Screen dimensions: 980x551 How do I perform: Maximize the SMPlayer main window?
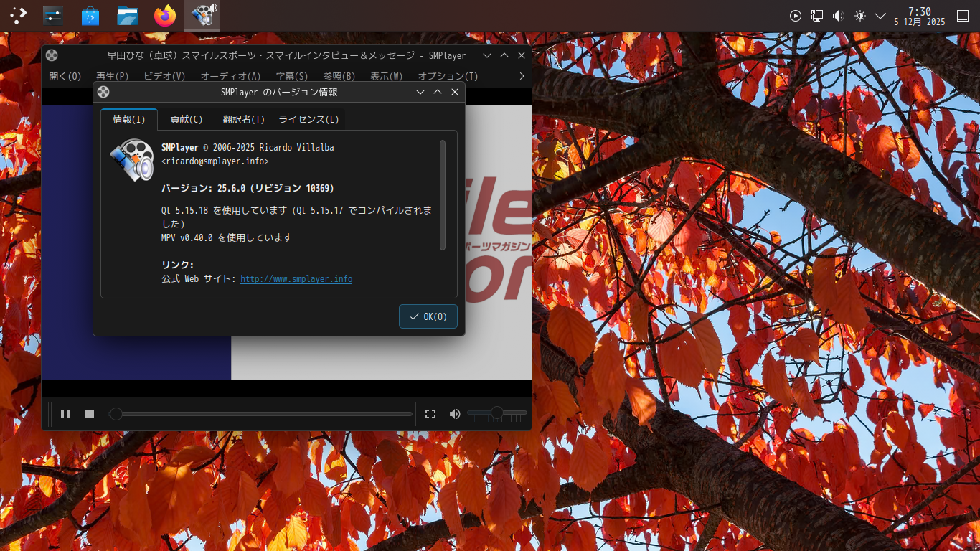pyautogui.click(x=504, y=55)
